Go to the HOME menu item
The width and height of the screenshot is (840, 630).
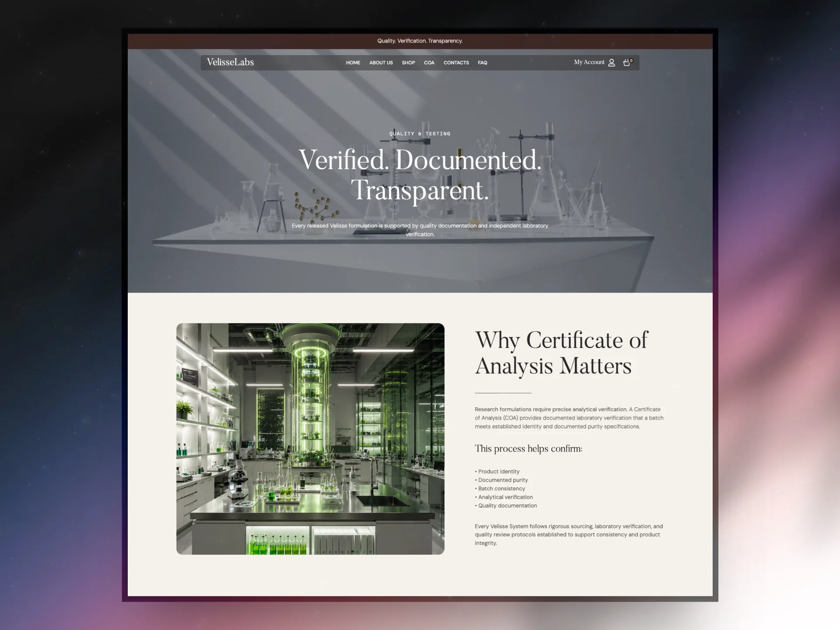353,63
